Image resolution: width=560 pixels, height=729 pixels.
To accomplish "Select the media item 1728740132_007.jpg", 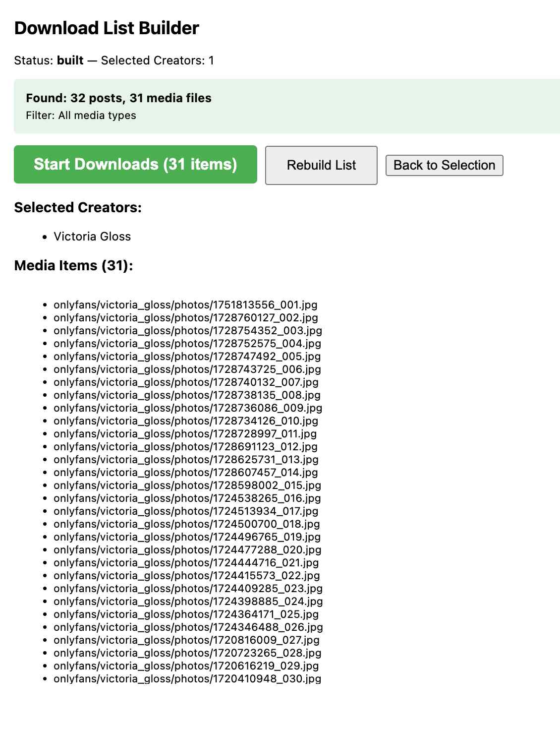I will tap(186, 382).
